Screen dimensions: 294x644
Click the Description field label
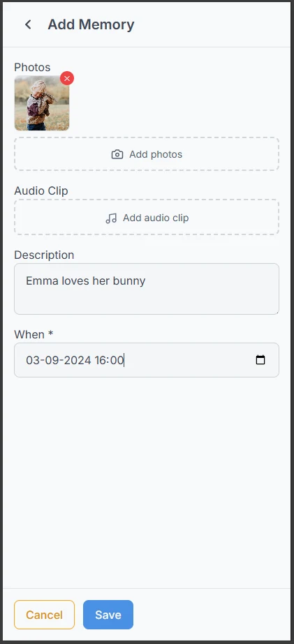(45, 255)
